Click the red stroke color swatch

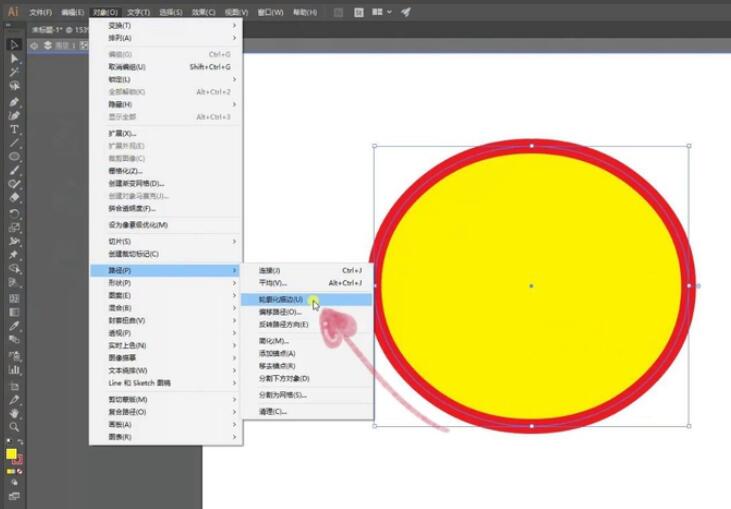coord(18,461)
